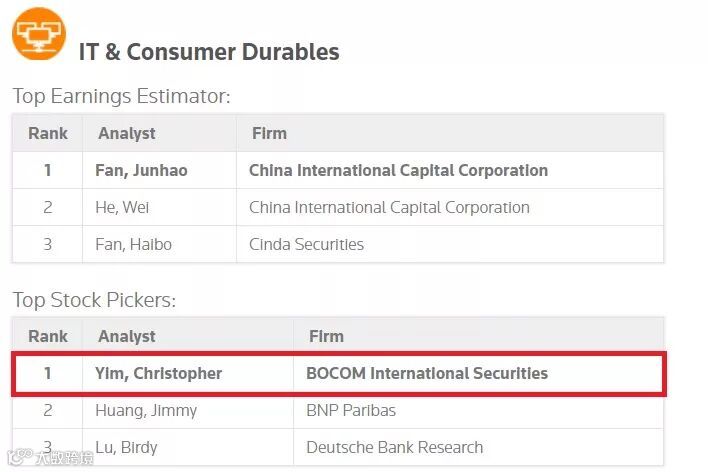
Task: Select analyst Fan, Junhao
Action: [x=141, y=170]
